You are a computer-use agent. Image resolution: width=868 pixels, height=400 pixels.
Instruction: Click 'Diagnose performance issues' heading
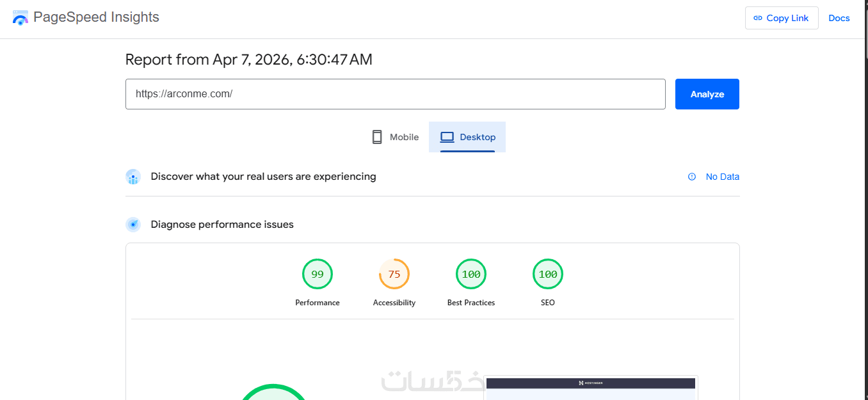pyautogui.click(x=222, y=224)
